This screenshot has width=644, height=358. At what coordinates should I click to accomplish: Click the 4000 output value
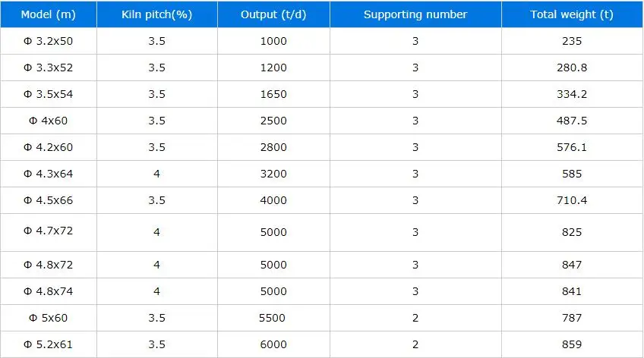coord(273,200)
